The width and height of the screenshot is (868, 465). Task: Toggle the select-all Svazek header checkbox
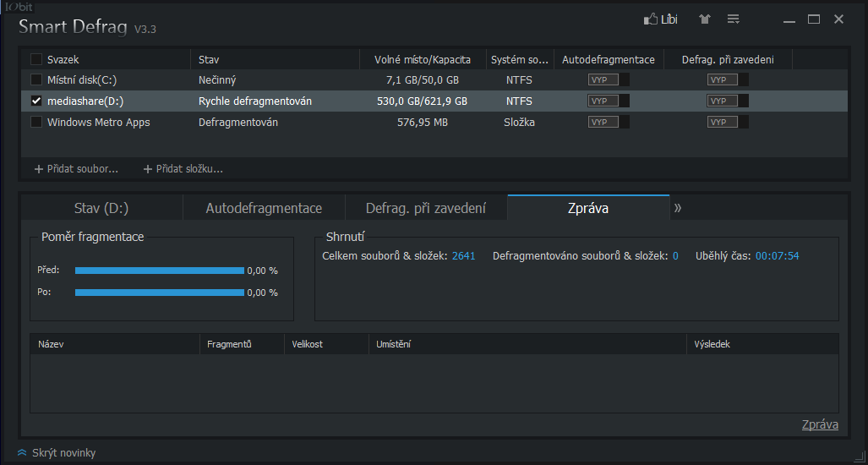pyautogui.click(x=36, y=59)
